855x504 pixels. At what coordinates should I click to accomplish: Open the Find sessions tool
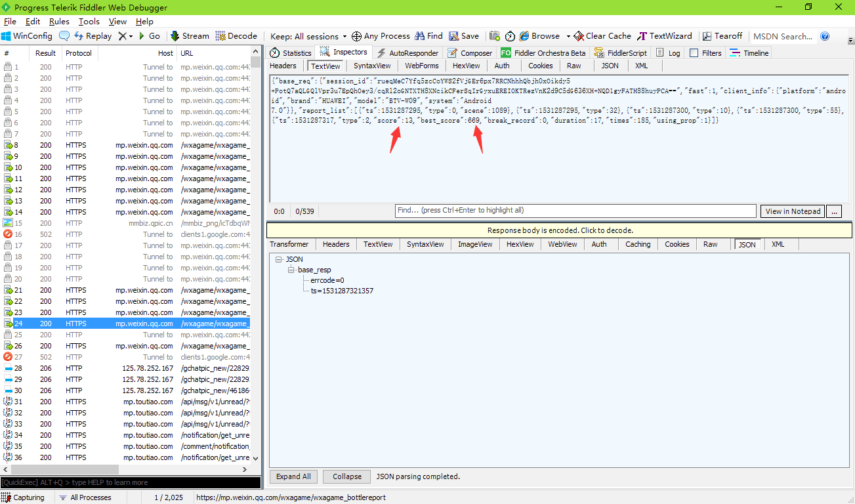pyautogui.click(x=429, y=36)
